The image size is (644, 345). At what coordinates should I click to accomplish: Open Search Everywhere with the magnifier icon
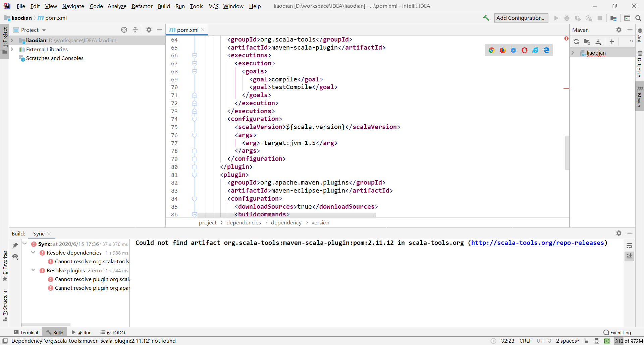tap(638, 18)
